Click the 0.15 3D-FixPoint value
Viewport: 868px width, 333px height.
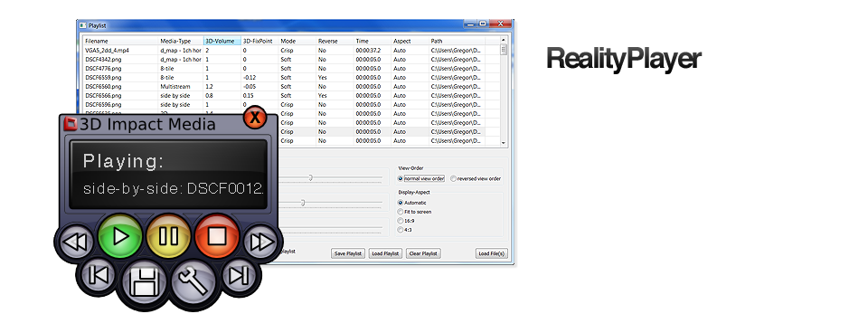(x=259, y=95)
